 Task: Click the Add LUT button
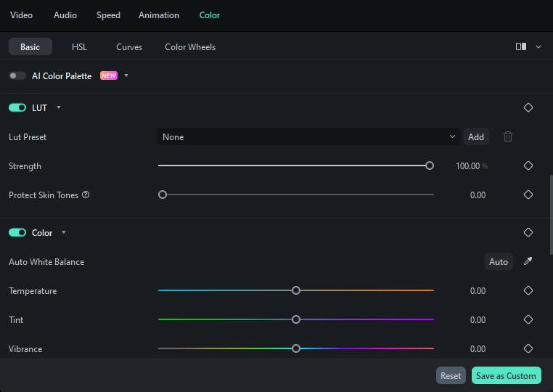pyautogui.click(x=476, y=136)
